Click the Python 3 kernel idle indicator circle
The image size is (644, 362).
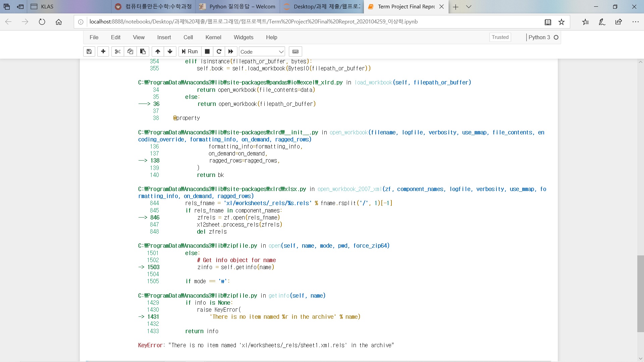point(556,37)
